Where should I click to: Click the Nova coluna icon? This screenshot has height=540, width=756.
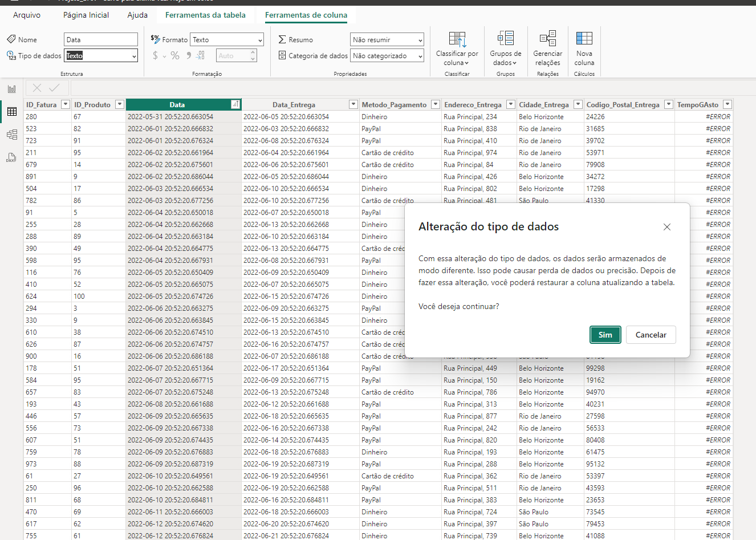coord(584,38)
